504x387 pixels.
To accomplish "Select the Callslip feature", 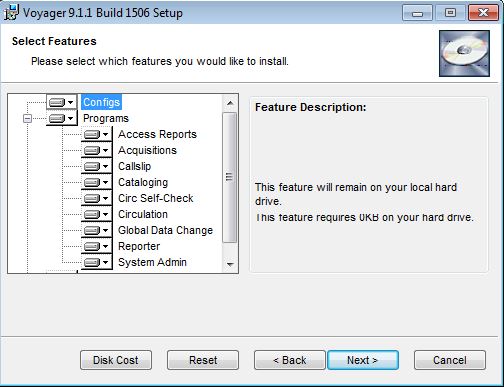I will pos(135,166).
